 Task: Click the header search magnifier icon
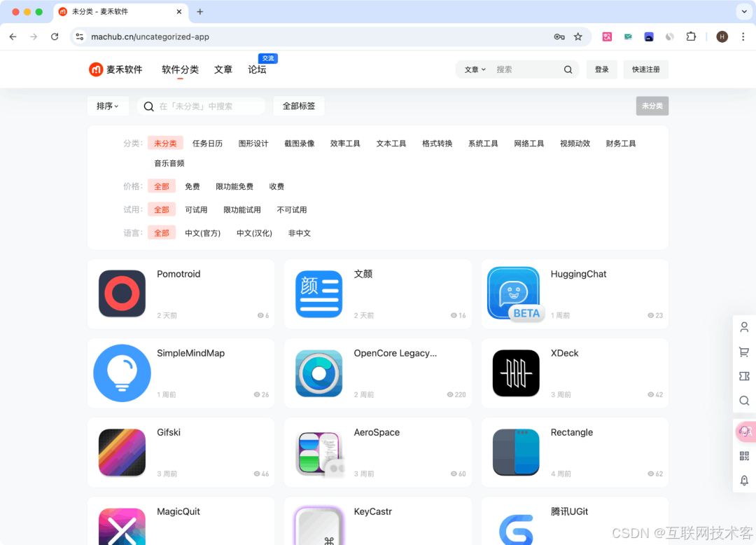[x=568, y=69]
